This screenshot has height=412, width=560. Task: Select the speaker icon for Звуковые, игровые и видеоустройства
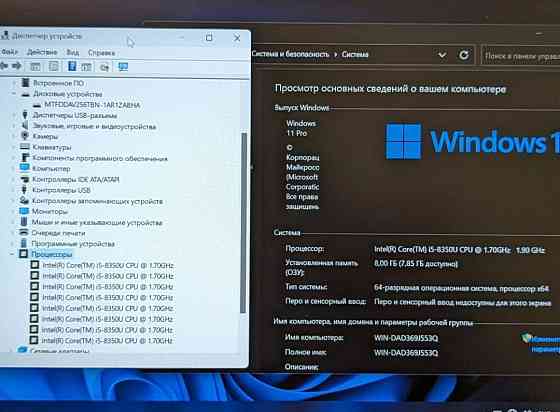tap(25, 126)
